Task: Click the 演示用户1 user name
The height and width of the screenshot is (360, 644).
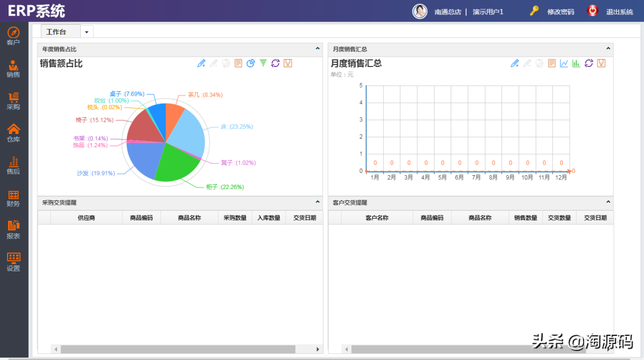Action: tap(488, 12)
